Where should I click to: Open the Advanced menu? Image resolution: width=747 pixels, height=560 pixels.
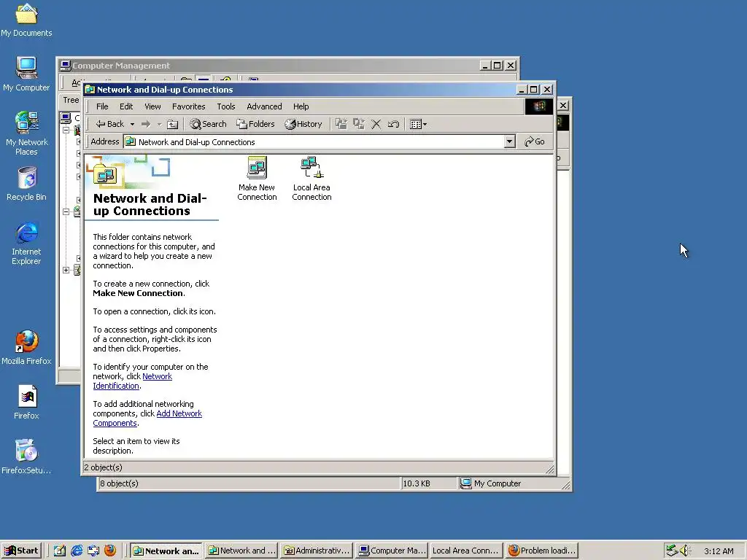click(264, 106)
